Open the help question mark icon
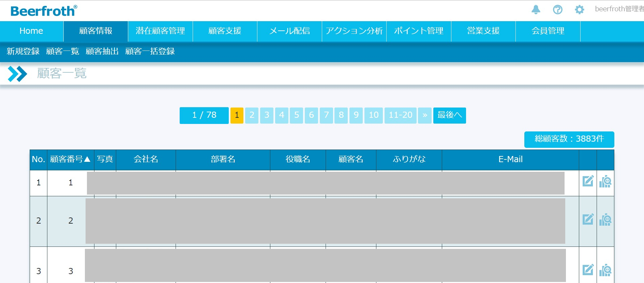Viewport: 644px width, 283px height. (558, 10)
